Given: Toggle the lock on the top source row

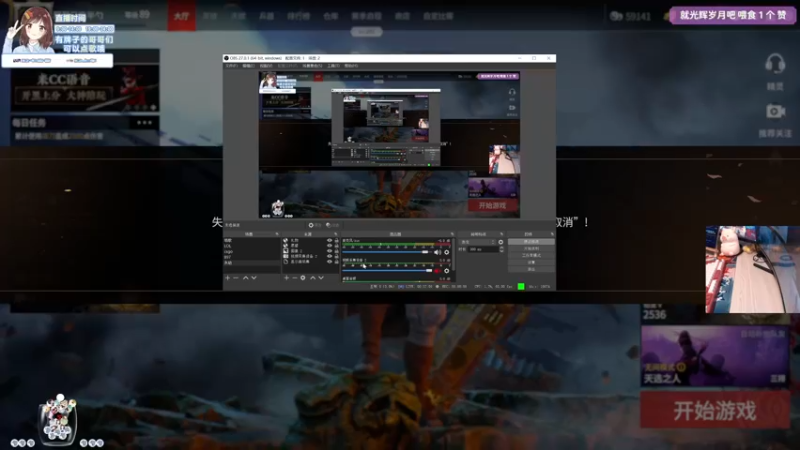Looking at the screenshot, I should click(337, 240).
